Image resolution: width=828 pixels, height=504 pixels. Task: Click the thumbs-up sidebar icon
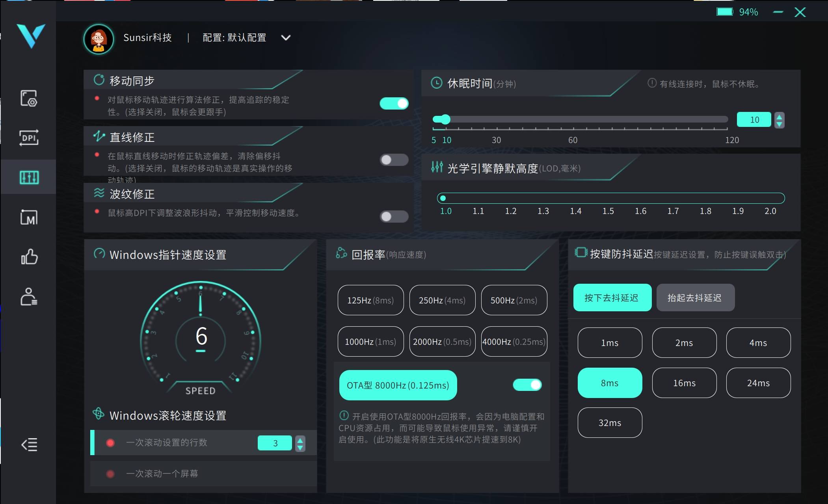click(29, 257)
